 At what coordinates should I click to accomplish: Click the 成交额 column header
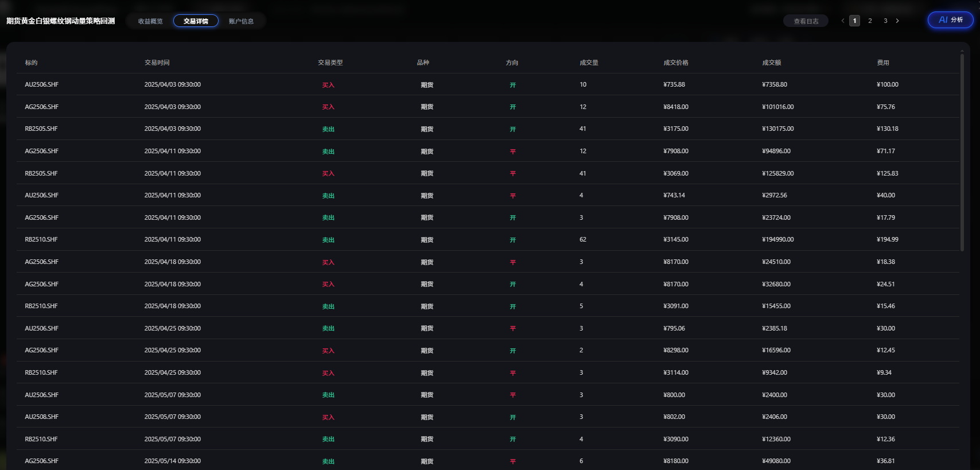[x=772, y=63]
